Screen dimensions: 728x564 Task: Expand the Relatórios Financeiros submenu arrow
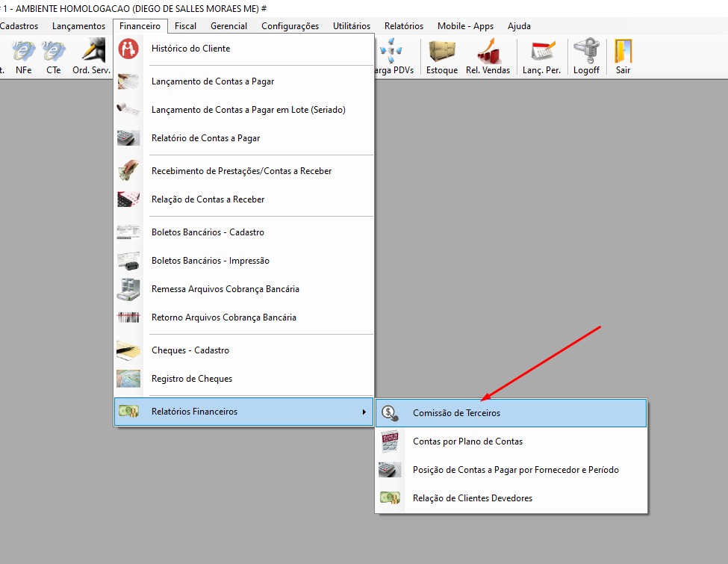click(x=364, y=412)
